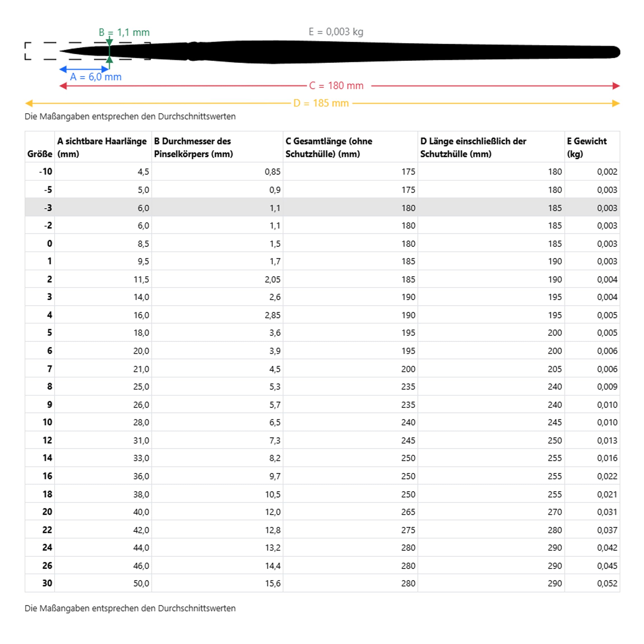Image resolution: width=644 pixels, height=644 pixels.
Task: Select the 0,052 weight value cell
Action: [x=607, y=583]
